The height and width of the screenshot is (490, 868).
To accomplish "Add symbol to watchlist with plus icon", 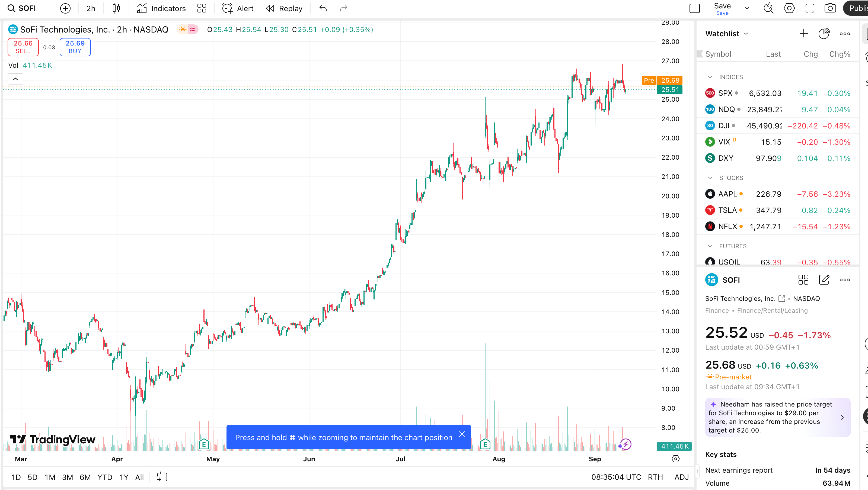I will point(804,34).
